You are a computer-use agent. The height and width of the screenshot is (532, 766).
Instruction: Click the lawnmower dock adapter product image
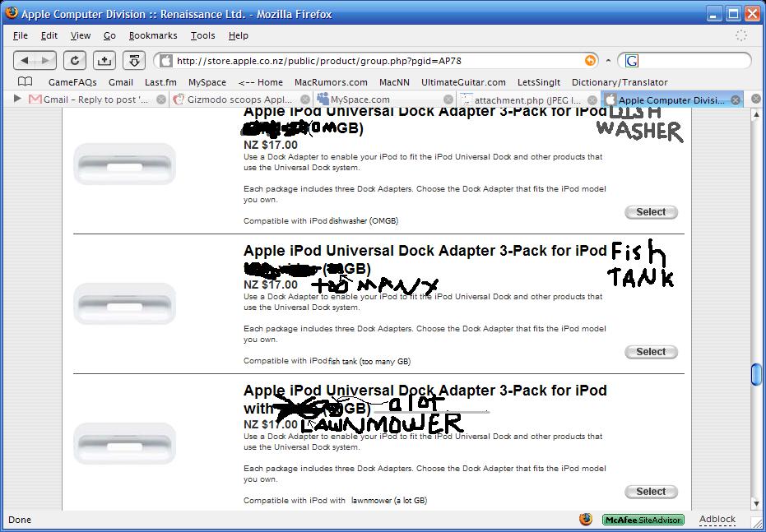point(124,443)
